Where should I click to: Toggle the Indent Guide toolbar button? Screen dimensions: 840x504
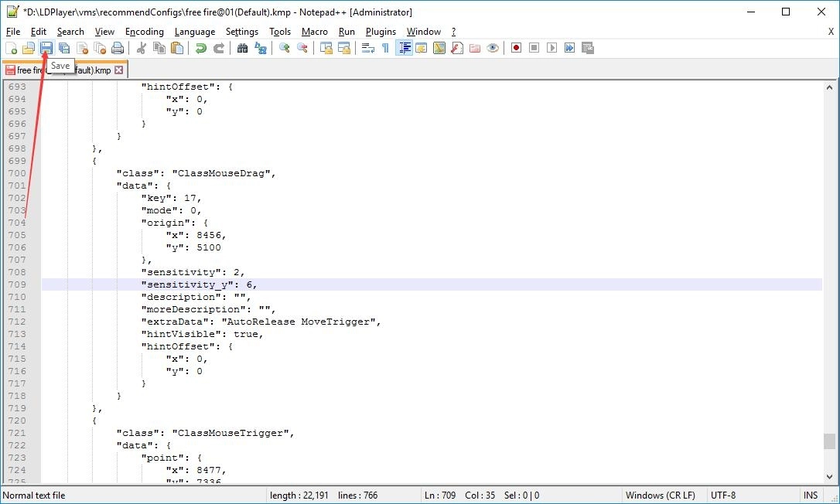[404, 48]
